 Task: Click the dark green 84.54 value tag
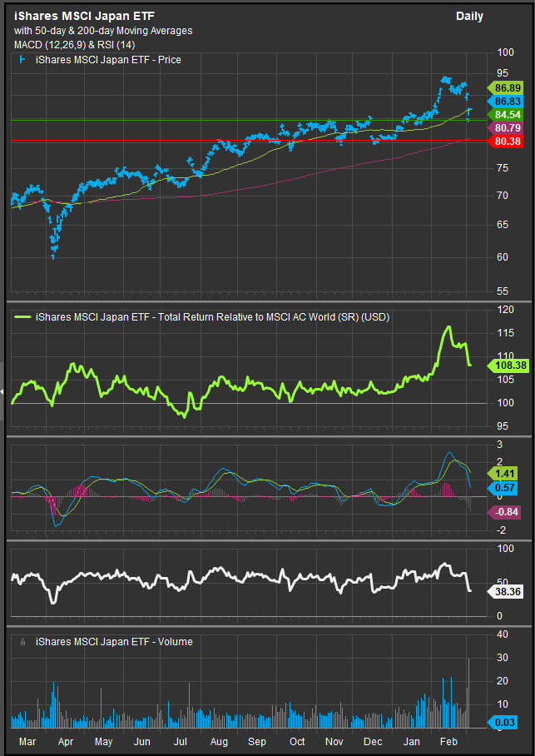[507, 114]
